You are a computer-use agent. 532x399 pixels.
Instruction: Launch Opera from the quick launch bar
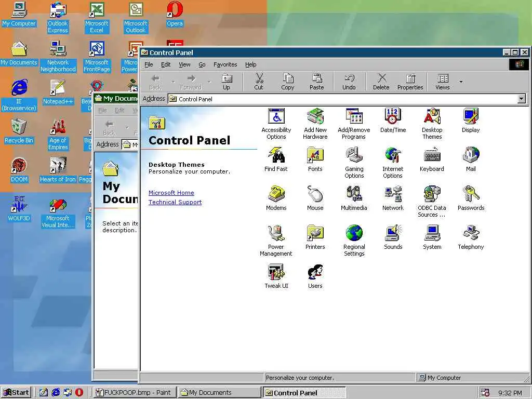pos(79,393)
